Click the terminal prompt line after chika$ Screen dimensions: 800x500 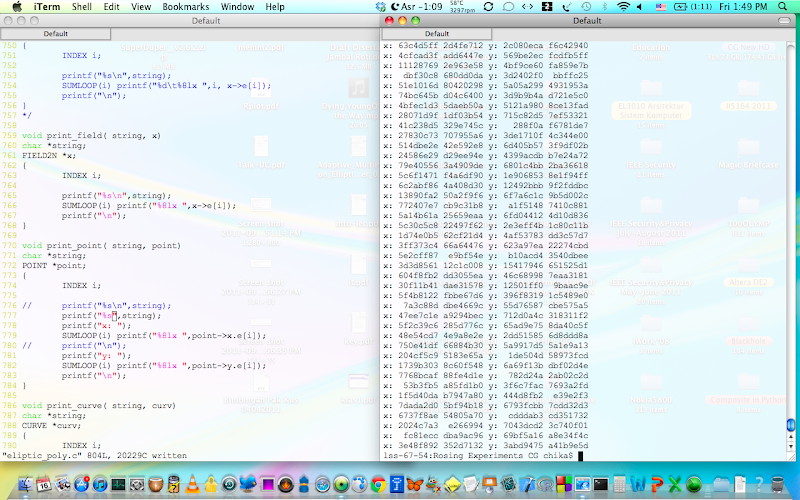coord(581,456)
